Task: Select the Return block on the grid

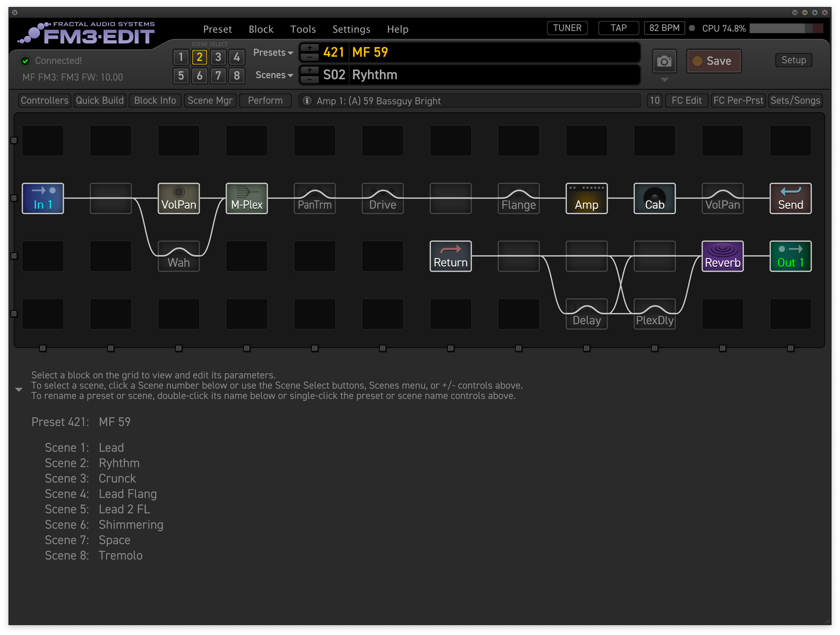Action: pos(450,256)
